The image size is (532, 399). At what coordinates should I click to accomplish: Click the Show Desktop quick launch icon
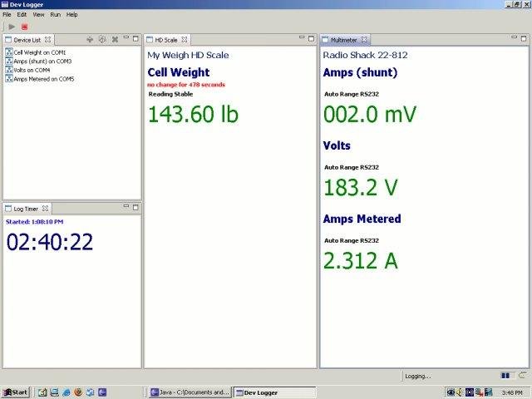tap(55, 392)
